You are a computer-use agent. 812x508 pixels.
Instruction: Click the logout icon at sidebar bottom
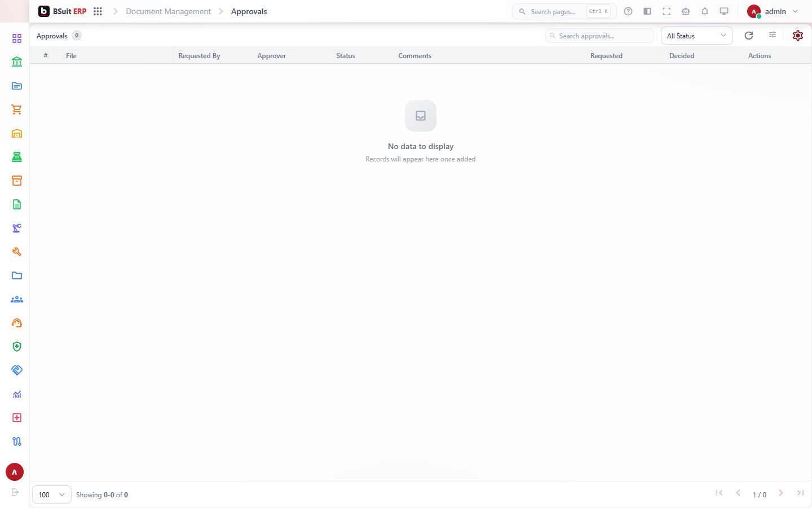tap(15, 492)
